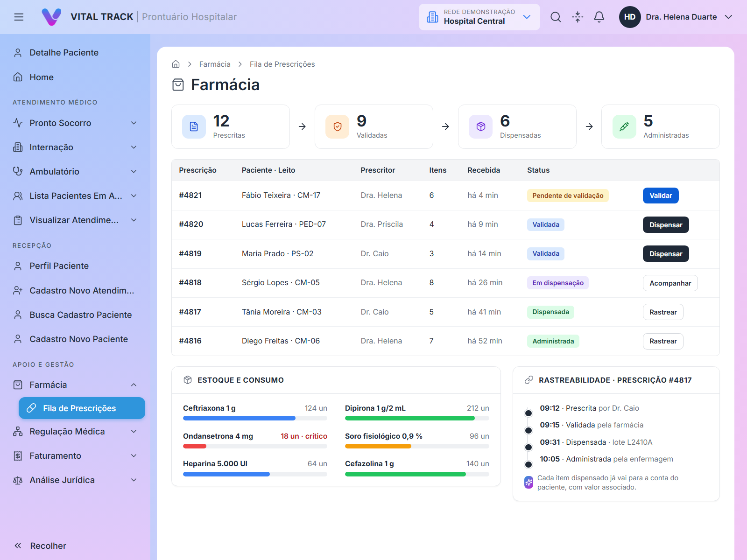Open the Hospital Central network dropdown

point(479,17)
